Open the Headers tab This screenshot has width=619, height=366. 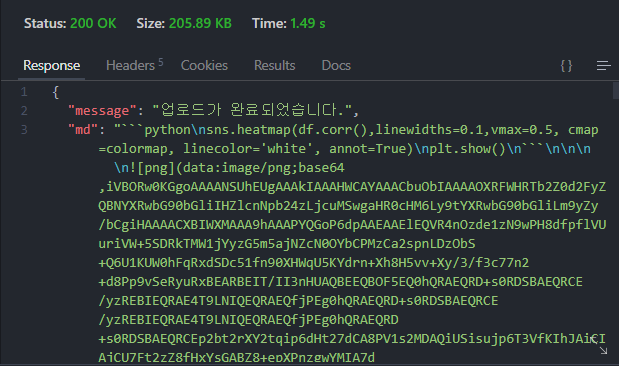click(134, 65)
